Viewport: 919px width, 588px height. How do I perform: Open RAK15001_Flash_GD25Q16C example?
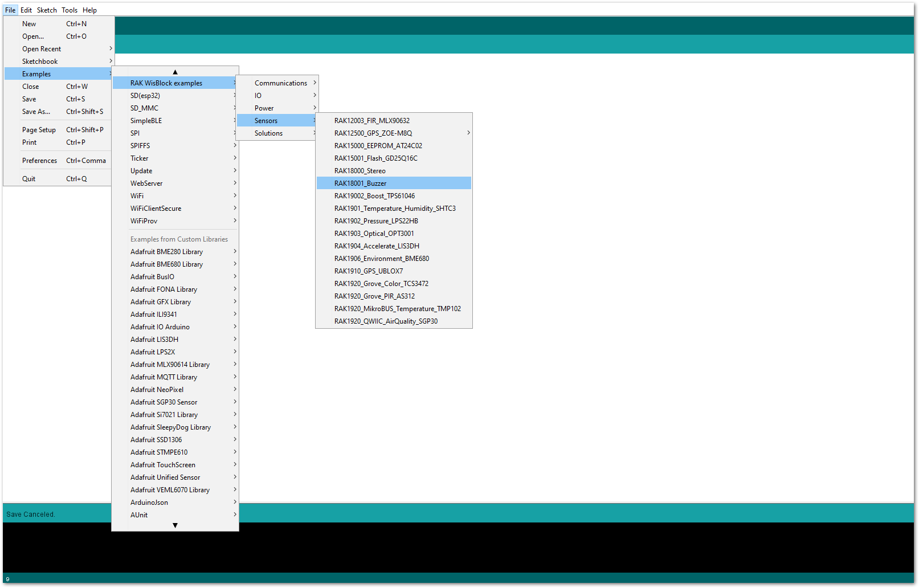click(394, 158)
